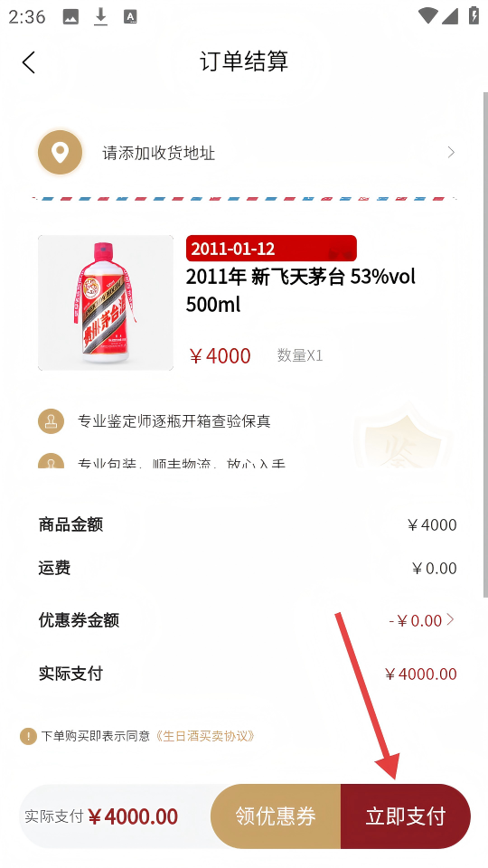Tap the 领优惠券 button
The height and width of the screenshot is (868, 488).
pyautogui.click(x=276, y=816)
